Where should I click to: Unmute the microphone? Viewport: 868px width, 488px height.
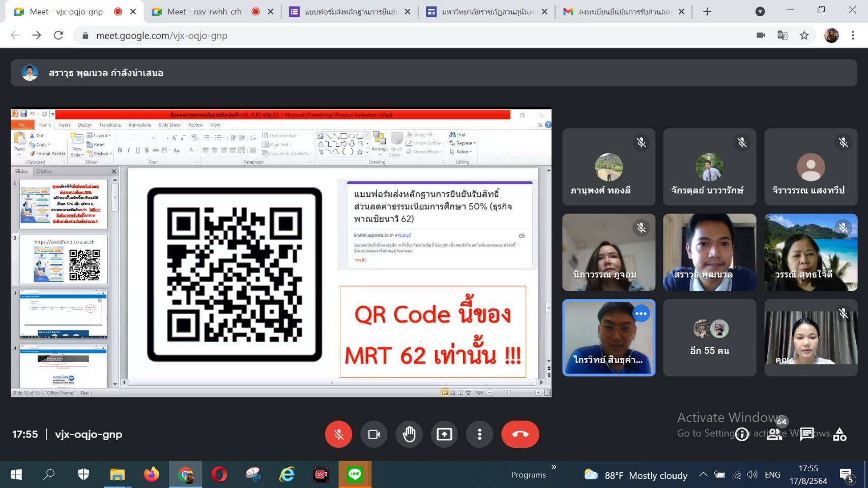[x=338, y=434]
